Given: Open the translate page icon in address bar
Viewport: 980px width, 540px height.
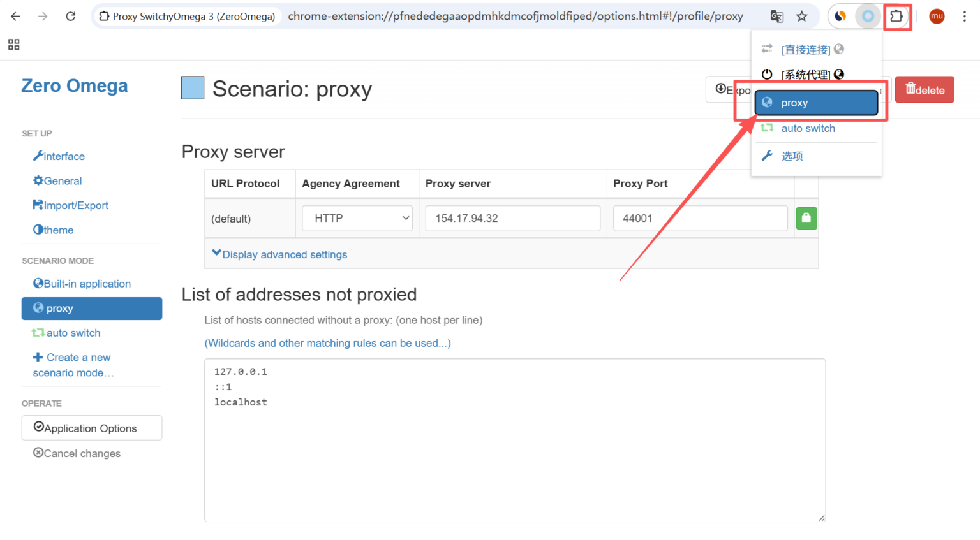Looking at the screenshot, I should (776, 17).
